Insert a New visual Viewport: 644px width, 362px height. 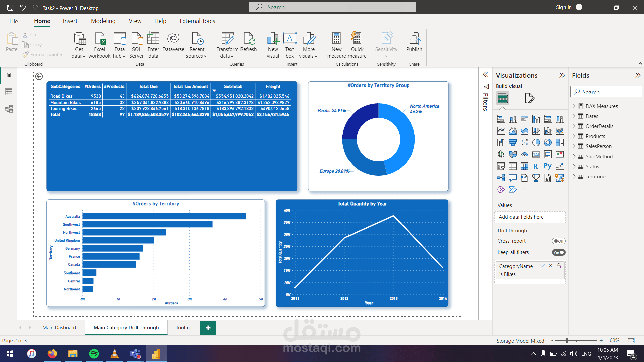tap(273, 45)
